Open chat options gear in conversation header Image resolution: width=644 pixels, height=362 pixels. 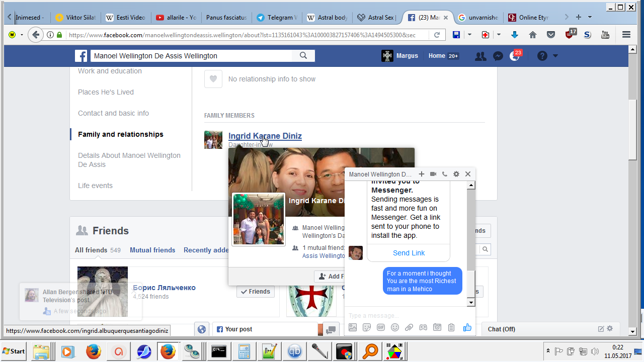(456, 174)
